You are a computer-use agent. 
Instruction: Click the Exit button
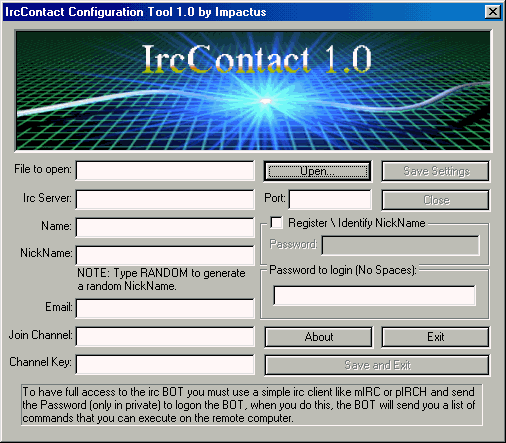pyautogui.click(x=436, y=337)
